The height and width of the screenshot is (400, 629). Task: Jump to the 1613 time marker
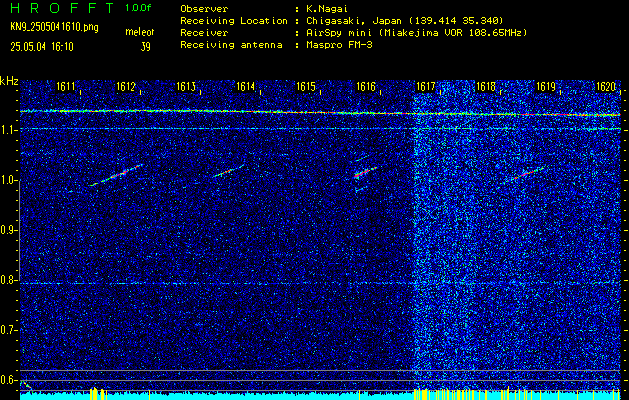pos(186,86)
